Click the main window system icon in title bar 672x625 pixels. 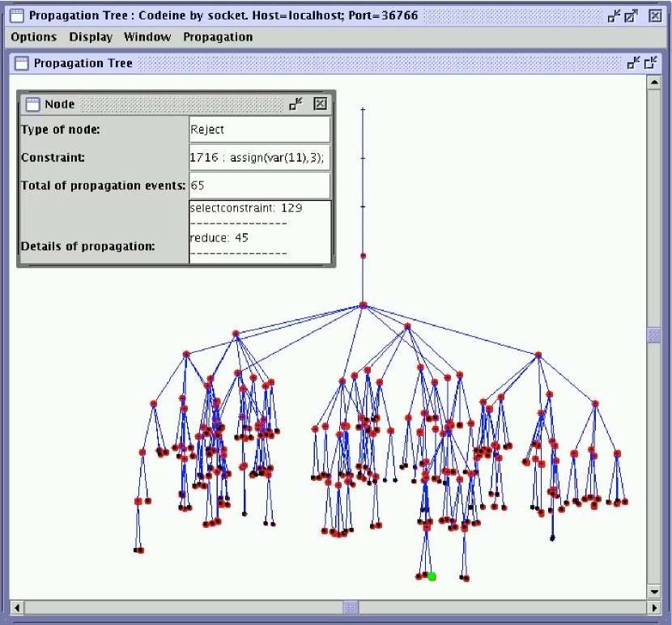[x=17, y=16]
